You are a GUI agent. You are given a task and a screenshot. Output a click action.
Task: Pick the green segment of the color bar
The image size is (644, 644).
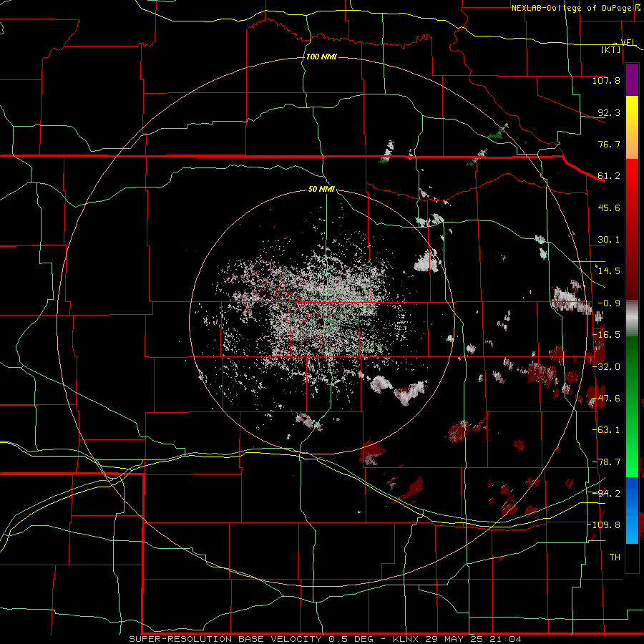coord(632,406)
